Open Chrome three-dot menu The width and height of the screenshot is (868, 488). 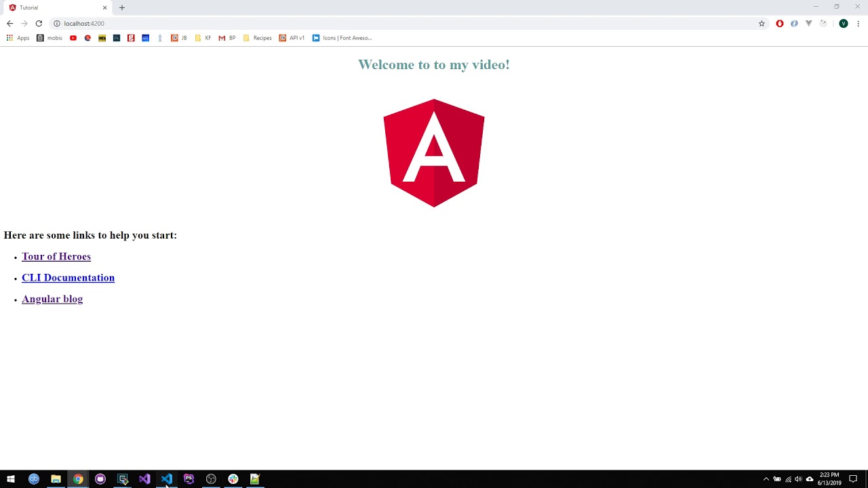click(x=859, y=24)
